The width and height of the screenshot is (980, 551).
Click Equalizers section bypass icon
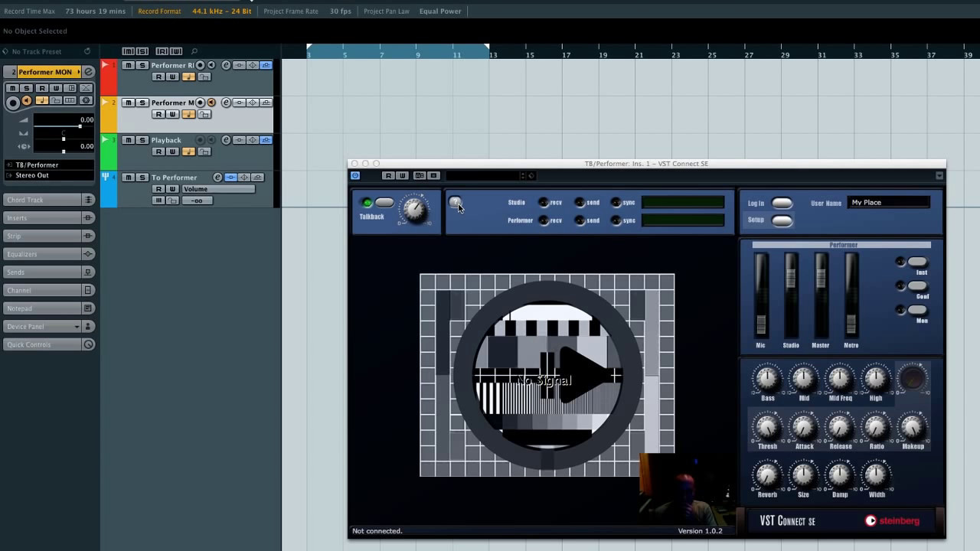point(88,254)
